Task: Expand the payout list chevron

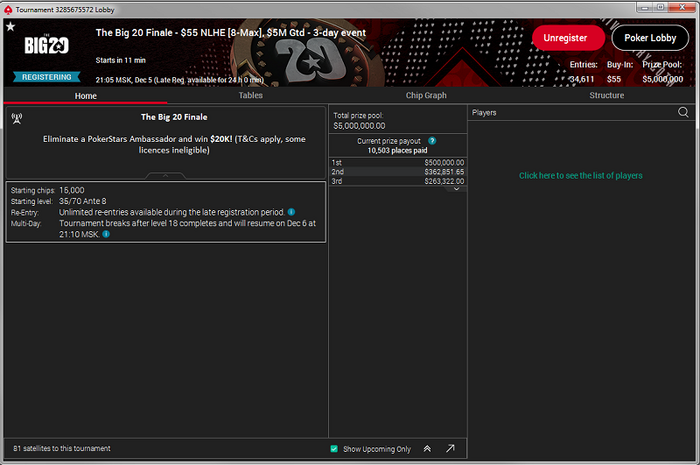Action: [456, 189]
